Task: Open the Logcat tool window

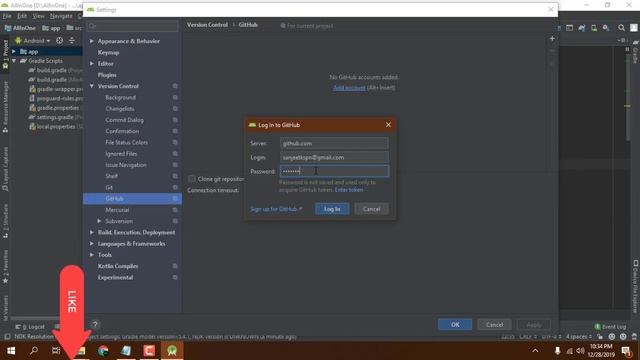Action: click(30, 327)
